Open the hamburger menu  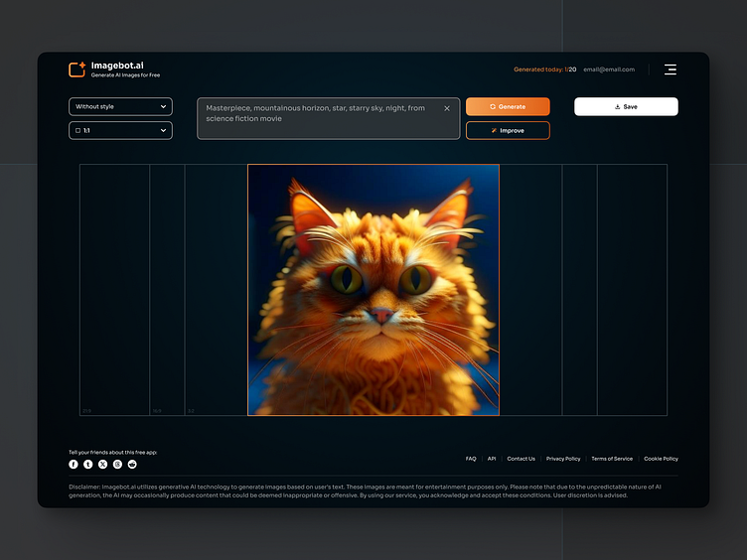coord(671,70)
